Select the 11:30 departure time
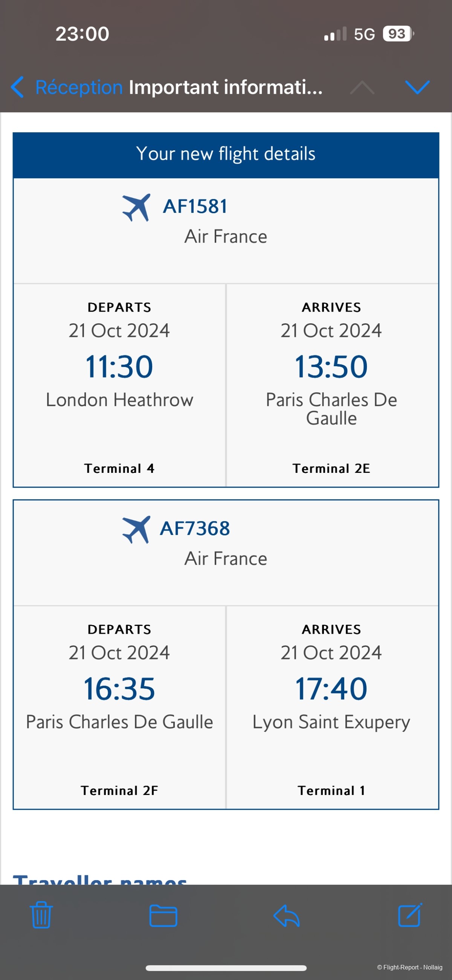This screenshot has width=452, height=980. click(119, 367)
